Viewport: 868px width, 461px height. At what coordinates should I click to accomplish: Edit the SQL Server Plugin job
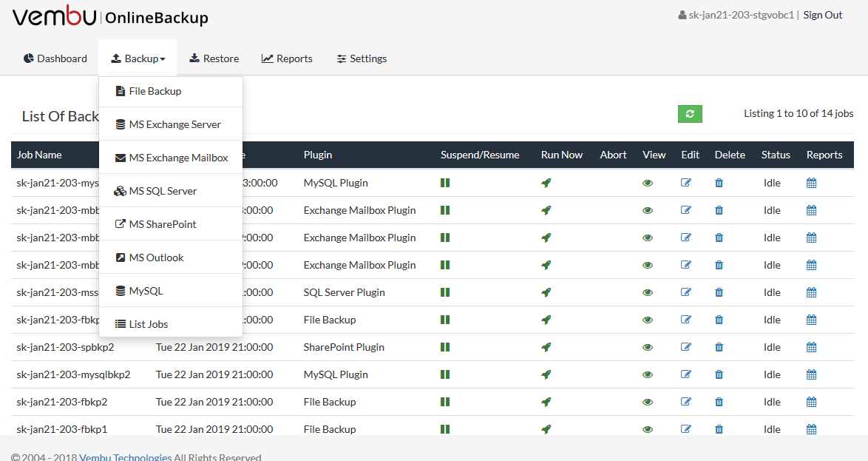tap(686, 292)
